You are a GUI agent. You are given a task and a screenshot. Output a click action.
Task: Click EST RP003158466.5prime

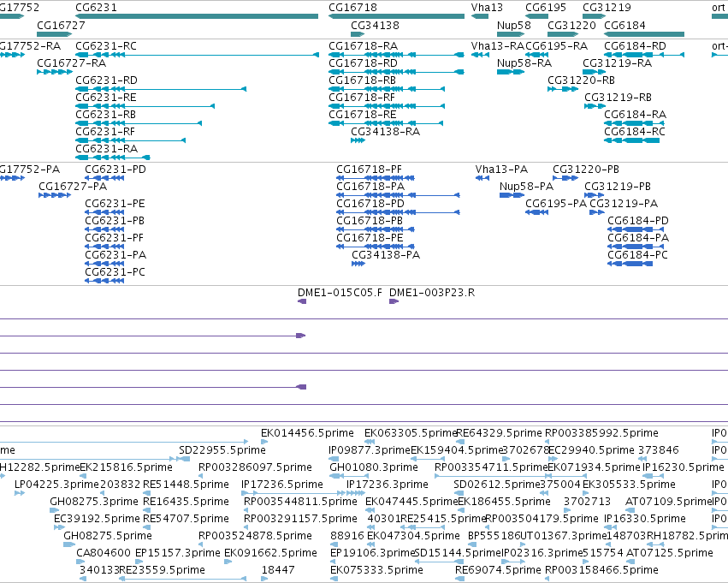coord(547,579)
